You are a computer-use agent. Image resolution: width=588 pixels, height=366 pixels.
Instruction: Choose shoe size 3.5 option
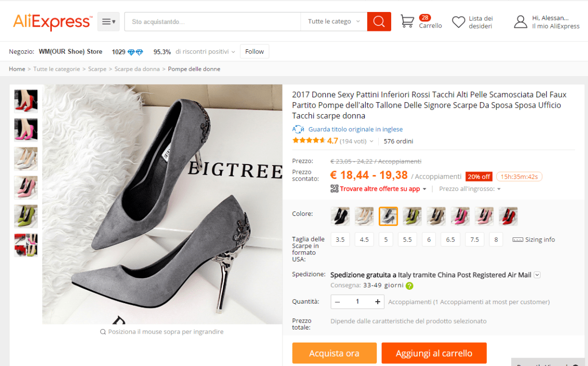(x=340, y=239)
